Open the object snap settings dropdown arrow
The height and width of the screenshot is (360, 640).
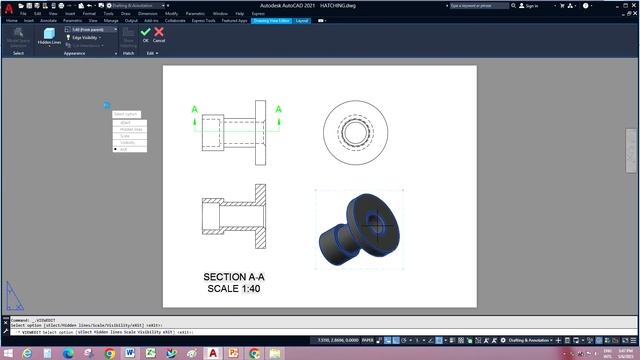pos(445,340)
